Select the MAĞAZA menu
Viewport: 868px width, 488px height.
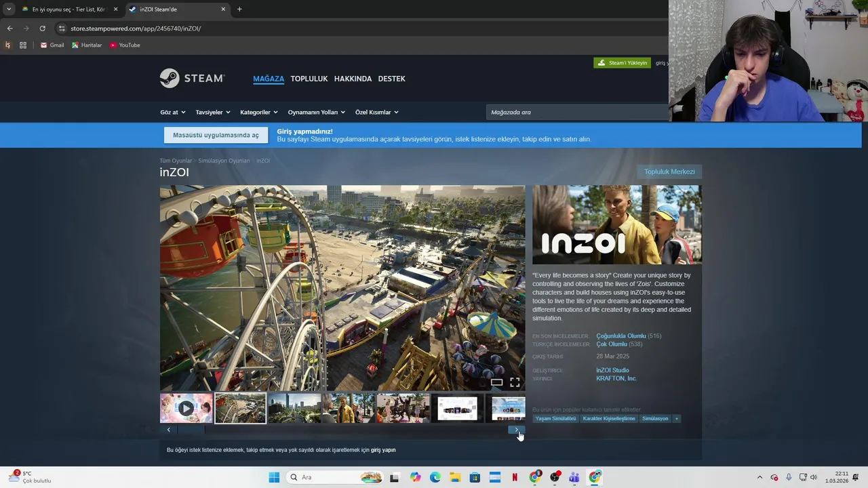click(269, 79)
